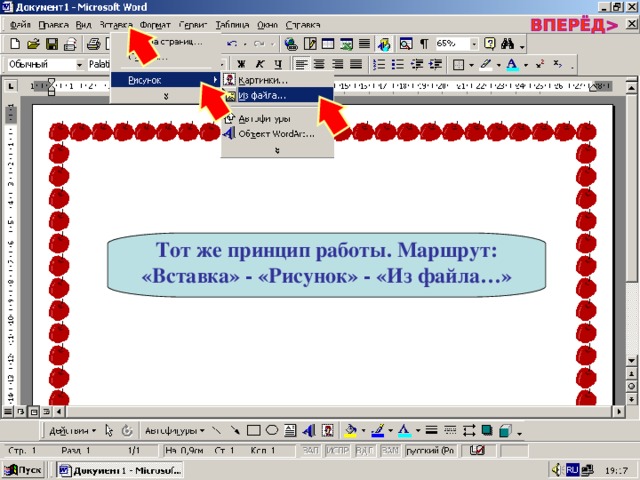Insert clip art from drawing toolbar
The width and height of the screenshot is (640, 480).
[328, 430]
